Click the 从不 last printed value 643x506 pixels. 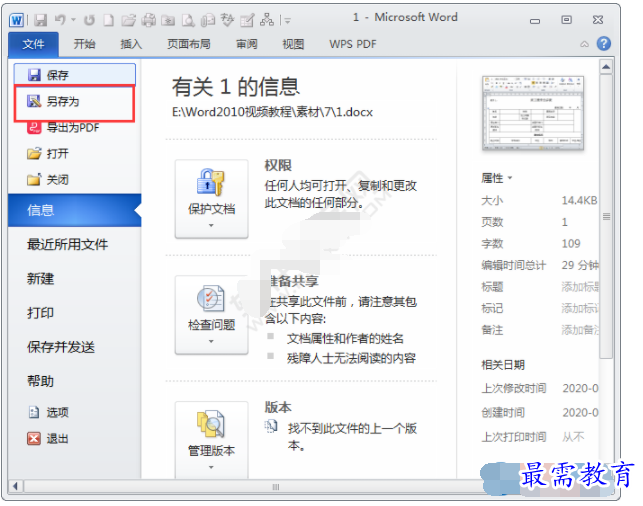[573, 437]
